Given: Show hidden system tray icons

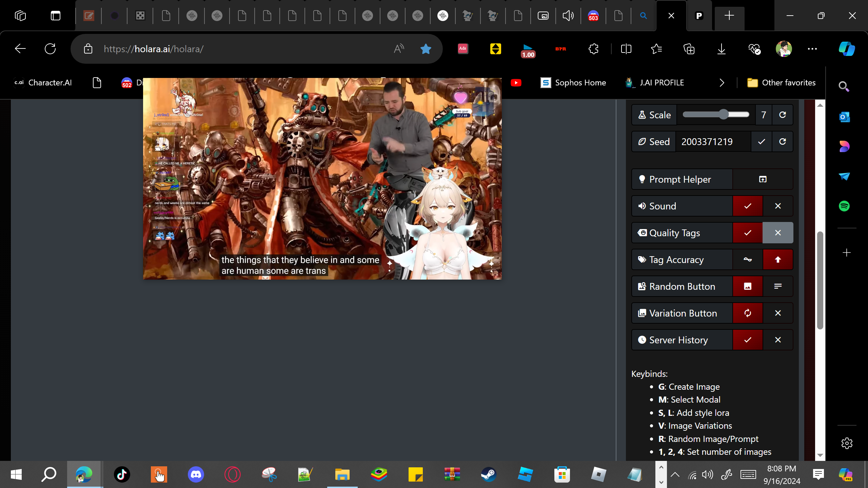Looking at the screenshot, I should pyautogui.click(x=675, y=474).
